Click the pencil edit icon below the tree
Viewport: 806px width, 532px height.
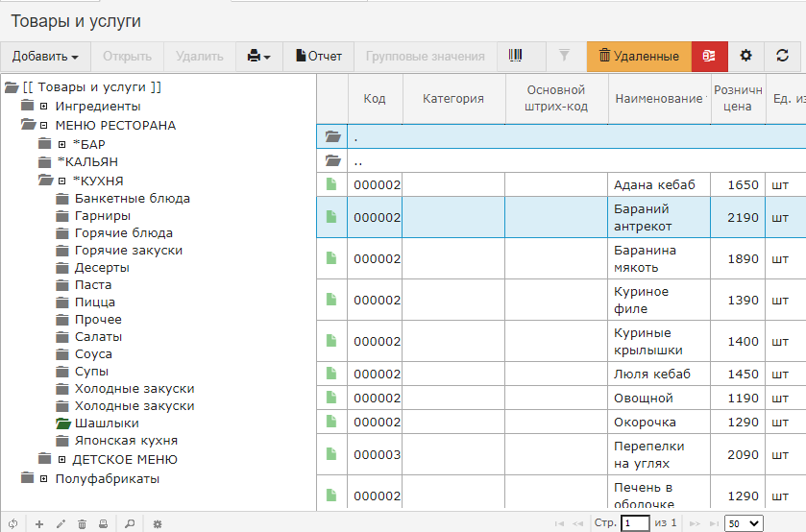point(61,523)
